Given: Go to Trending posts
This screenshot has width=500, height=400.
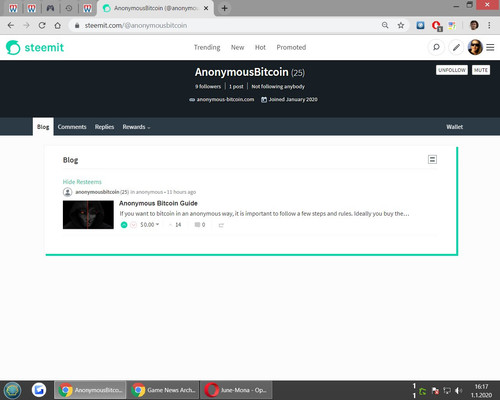Looking at the screenshot, I should (x=207, y=47).
